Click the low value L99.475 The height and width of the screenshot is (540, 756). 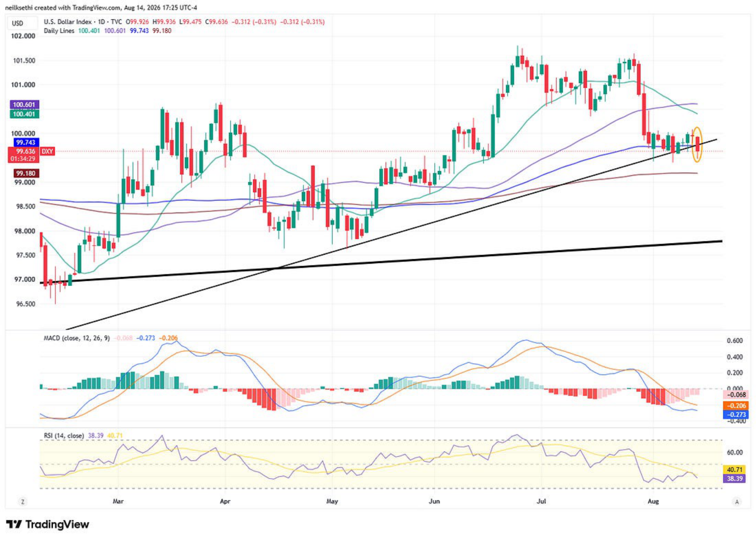190,22
